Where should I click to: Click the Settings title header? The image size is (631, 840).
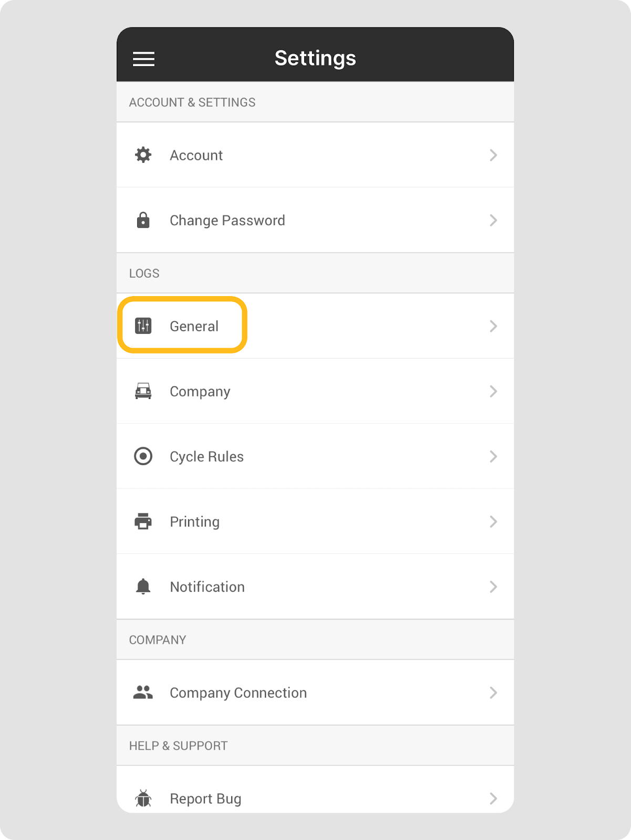coord(315,58)
